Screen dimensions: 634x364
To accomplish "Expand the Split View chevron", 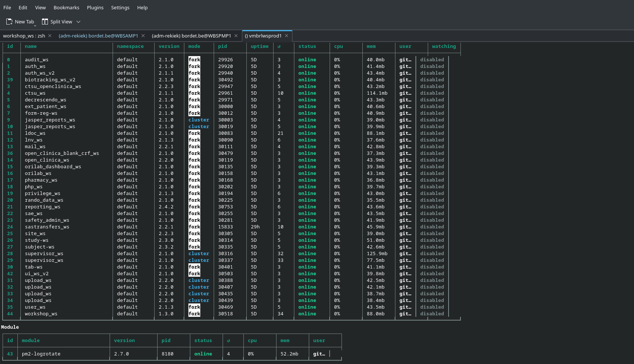I will click(x=78, y=22).
